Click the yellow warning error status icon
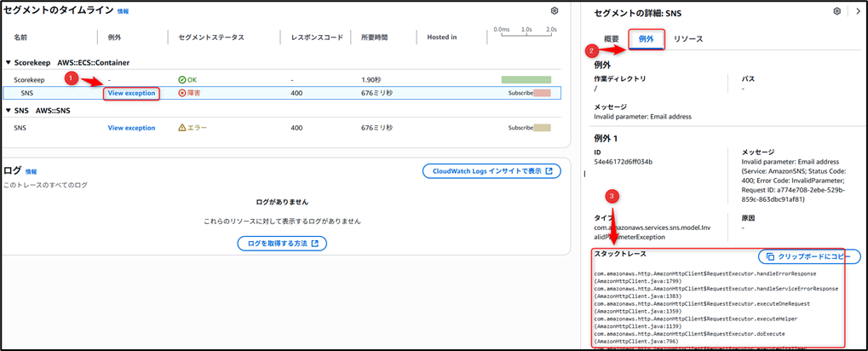 point(181,128)
